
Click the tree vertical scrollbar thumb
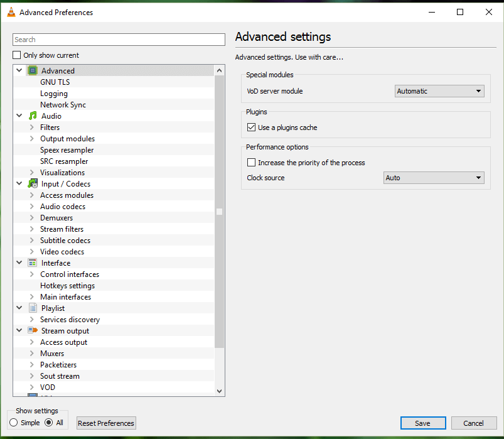(220, 211)
